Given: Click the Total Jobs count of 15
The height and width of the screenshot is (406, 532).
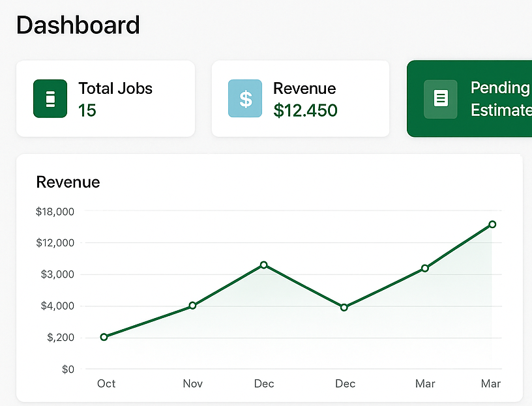Looking at the screenshot, I should [87, 110].
